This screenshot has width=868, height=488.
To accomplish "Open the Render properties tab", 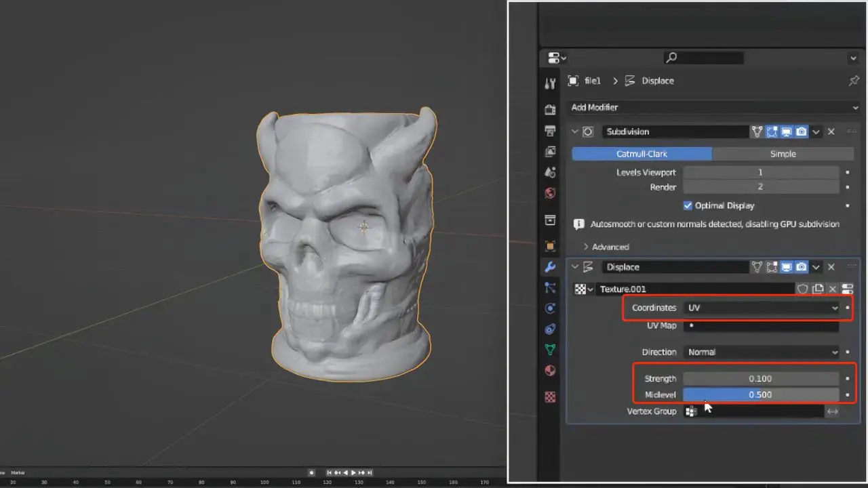I will pyautogui.click(x=550, y=109).
